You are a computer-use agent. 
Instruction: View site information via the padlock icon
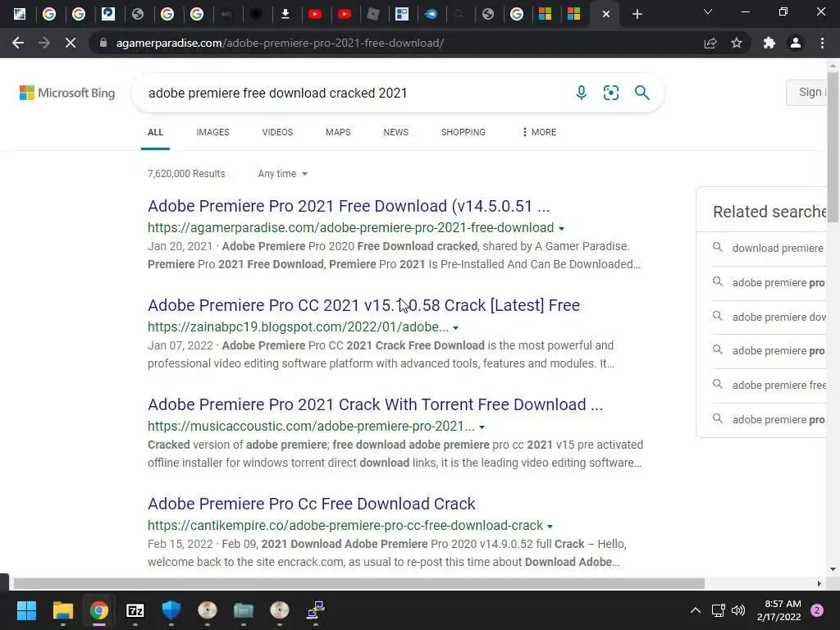pos(103,43)
